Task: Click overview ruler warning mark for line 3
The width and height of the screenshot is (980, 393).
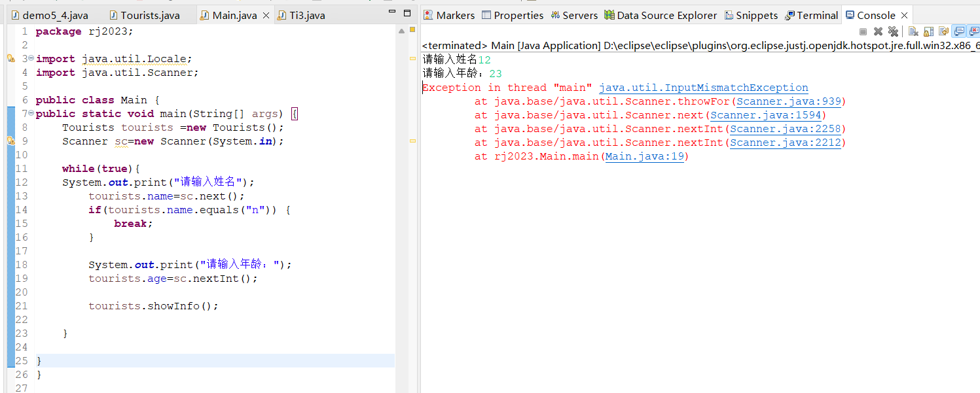Action: click(412, 58)
